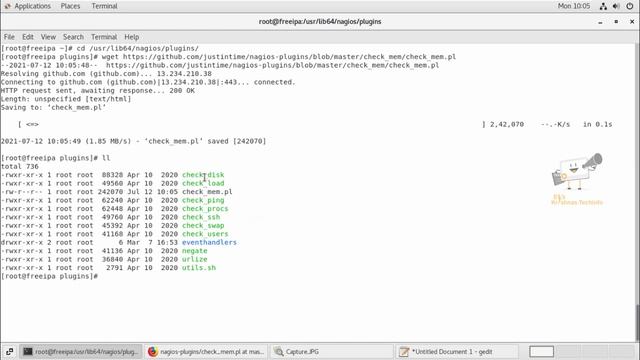Open the View menu

coord(48,37)
